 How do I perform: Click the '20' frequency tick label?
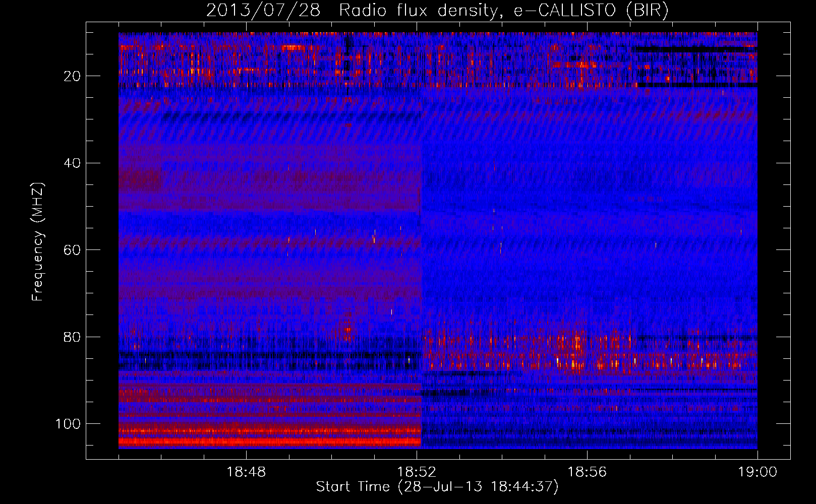[x=73, y=77]
